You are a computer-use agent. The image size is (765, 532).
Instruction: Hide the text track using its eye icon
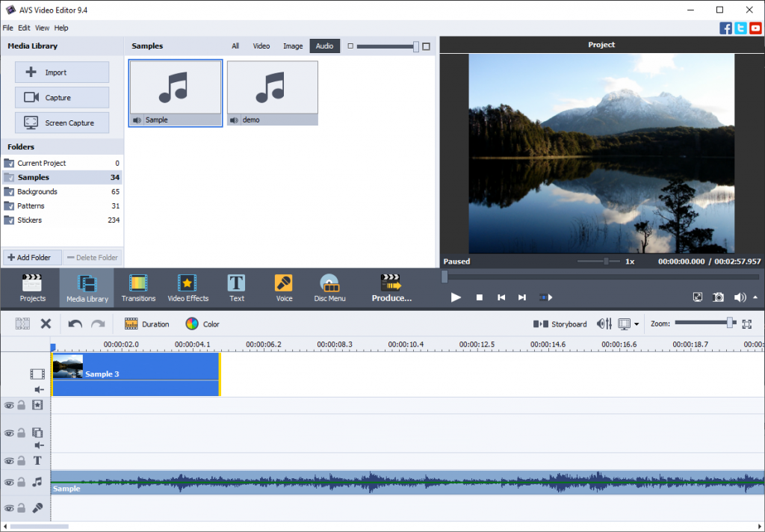(x=9, y=461)
